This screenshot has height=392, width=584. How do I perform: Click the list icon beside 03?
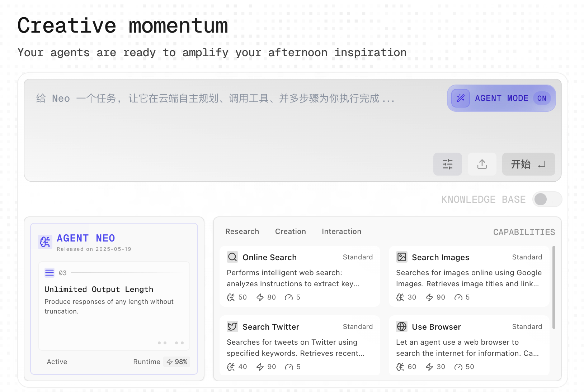(50, 273)
